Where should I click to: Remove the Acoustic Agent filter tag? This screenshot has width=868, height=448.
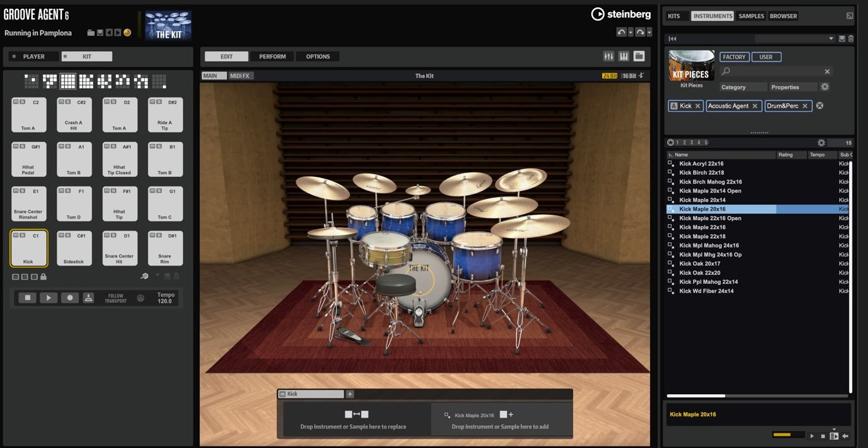pyautogui.click(x=755, y=106)
